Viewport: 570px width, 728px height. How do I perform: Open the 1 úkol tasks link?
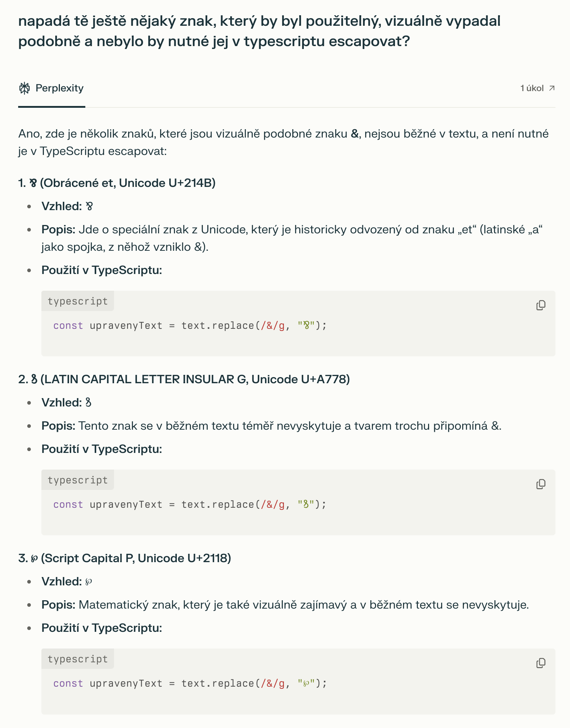532,88
